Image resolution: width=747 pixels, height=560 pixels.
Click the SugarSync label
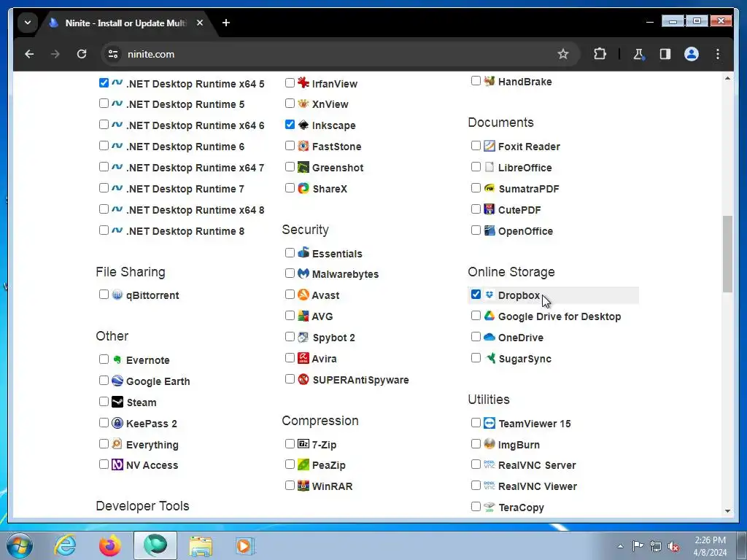point(525,359)
